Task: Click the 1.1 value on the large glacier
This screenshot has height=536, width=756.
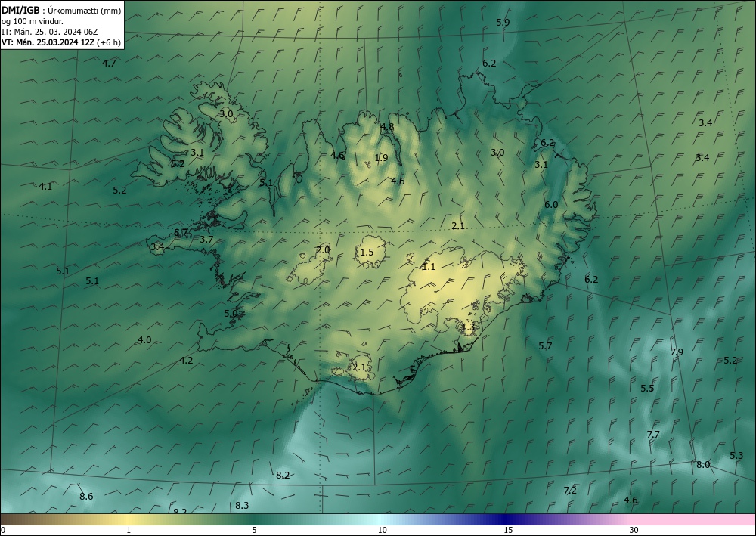Action: click(429, 267)
